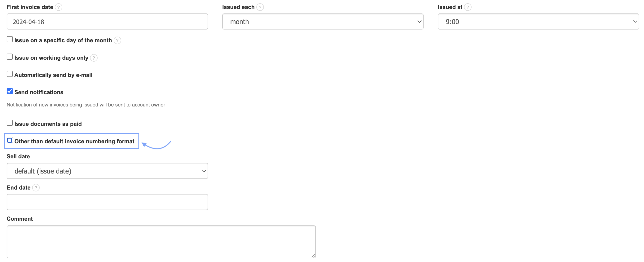Enable other than default numbering format
Screen dimensions: 644x262
click(9, 140)
